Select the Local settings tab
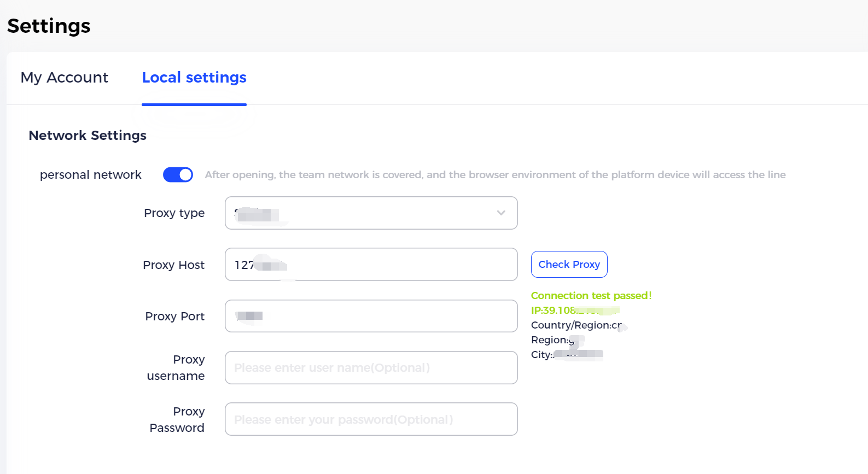 coord(194,78)
